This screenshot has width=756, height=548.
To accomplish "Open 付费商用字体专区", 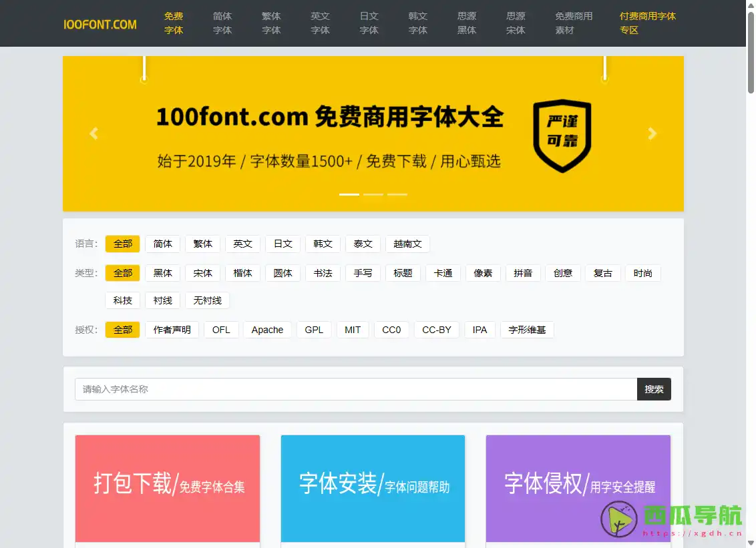I will [x=646, y=23].
